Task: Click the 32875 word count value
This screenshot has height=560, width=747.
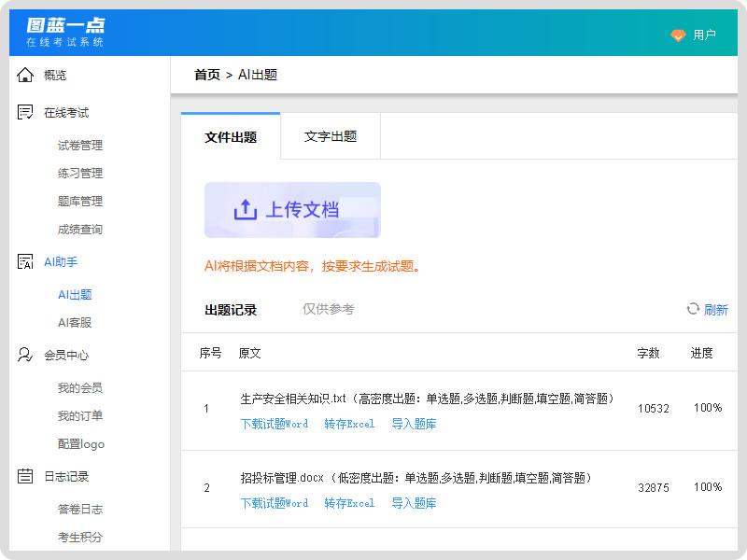Action: tap(654, 487)
